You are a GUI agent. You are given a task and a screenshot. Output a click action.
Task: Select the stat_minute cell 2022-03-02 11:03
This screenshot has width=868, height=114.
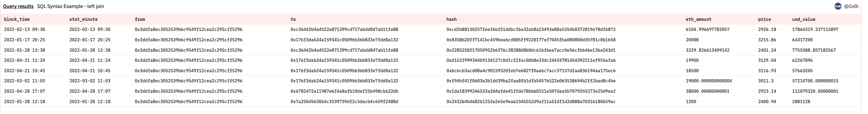(x=90, y=81)
